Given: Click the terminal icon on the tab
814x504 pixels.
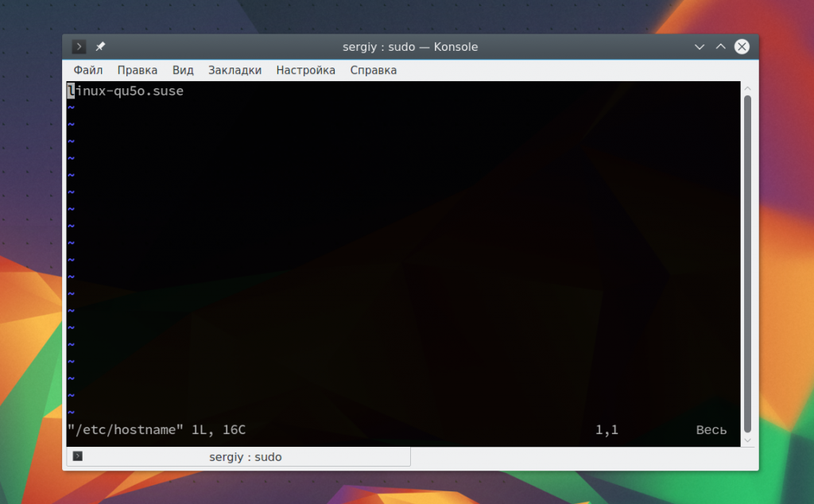Looking at the screenshot, I should coord(77,456).
